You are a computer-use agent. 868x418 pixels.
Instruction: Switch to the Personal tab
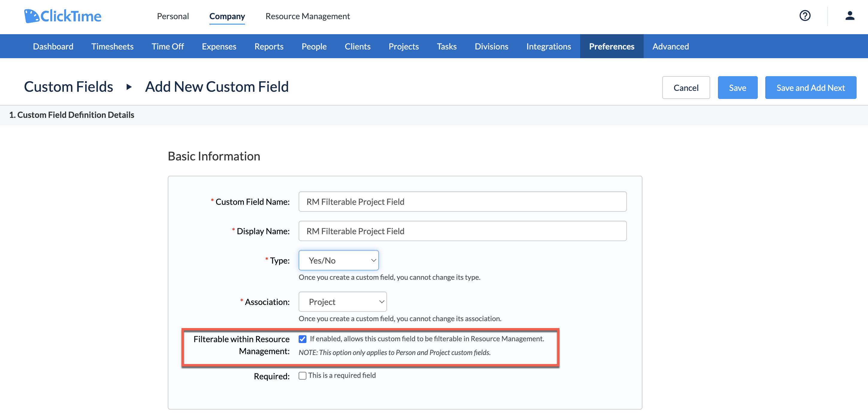(173, 16)
